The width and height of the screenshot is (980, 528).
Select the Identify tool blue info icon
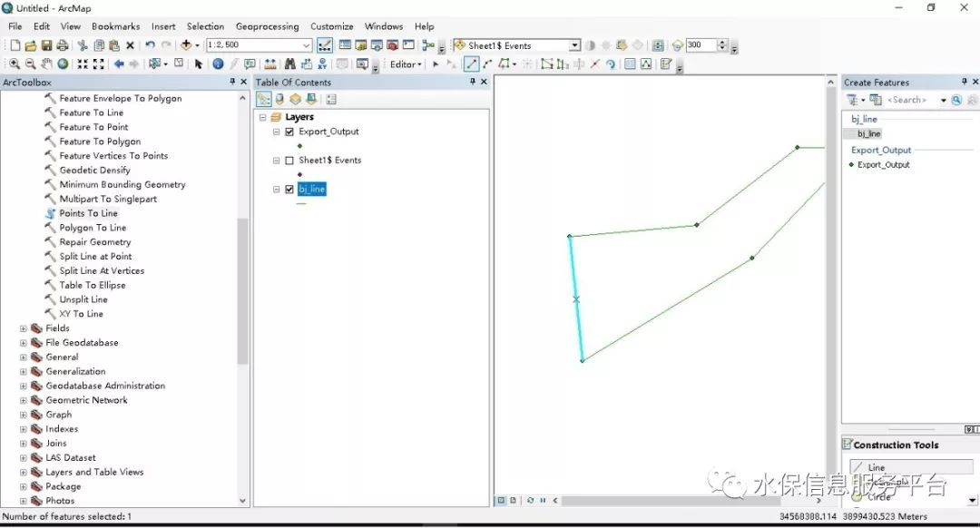pos(218,64)
